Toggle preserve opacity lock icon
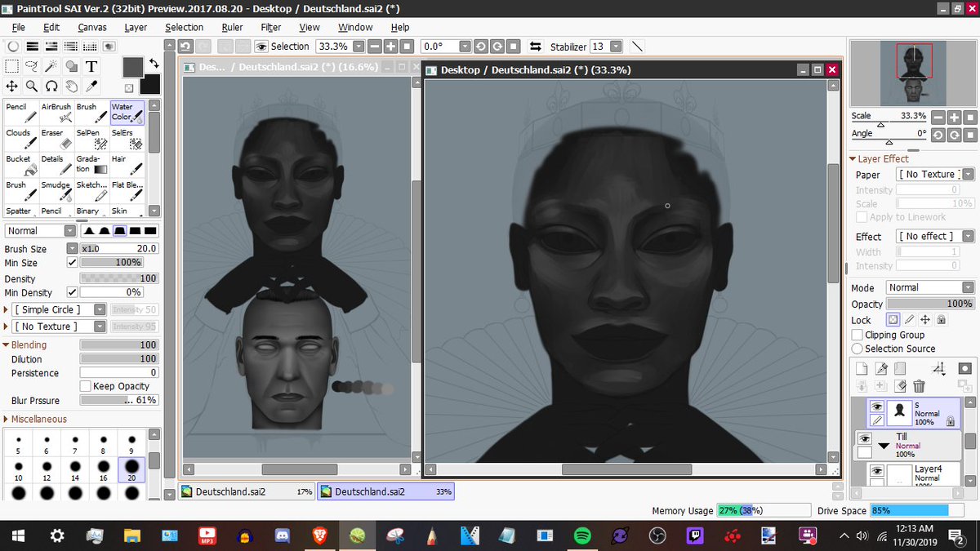This screenshot has width=980, height=551. coord(893,320)
